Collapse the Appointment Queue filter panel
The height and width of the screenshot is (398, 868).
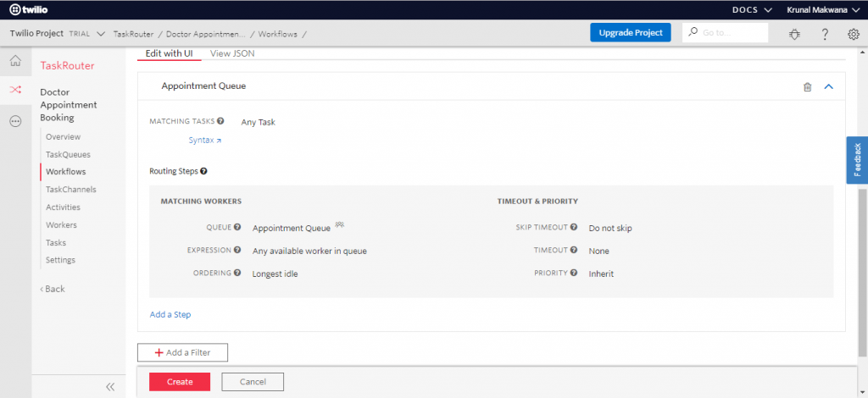829,86
